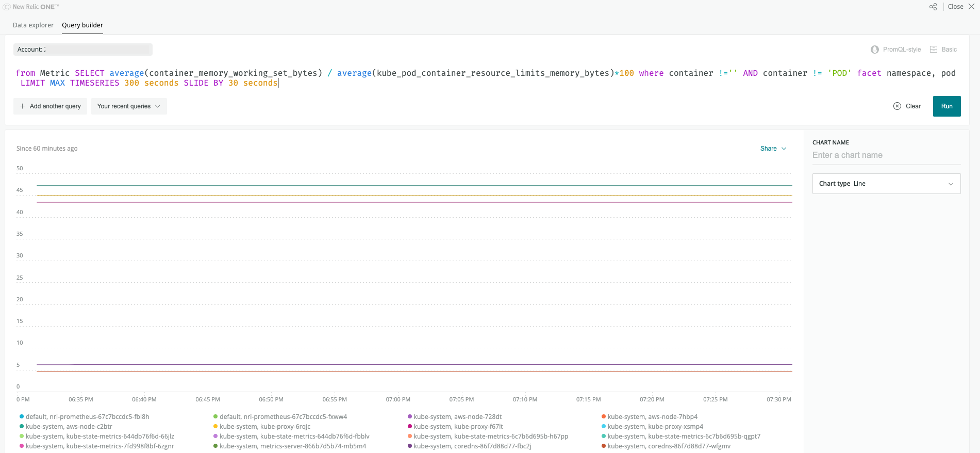The height and width of the screenshot is (453, 980).
Task: Click Add another query button
Action: (50, 106)
